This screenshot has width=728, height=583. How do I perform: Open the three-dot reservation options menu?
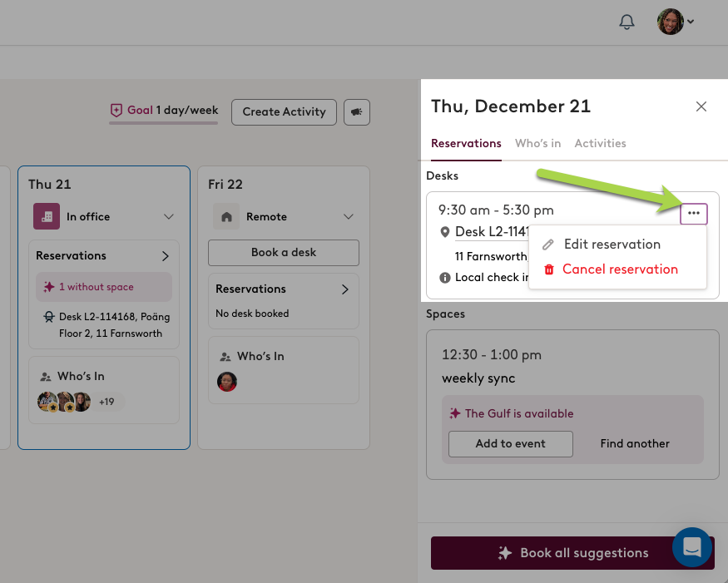(694, 213)
